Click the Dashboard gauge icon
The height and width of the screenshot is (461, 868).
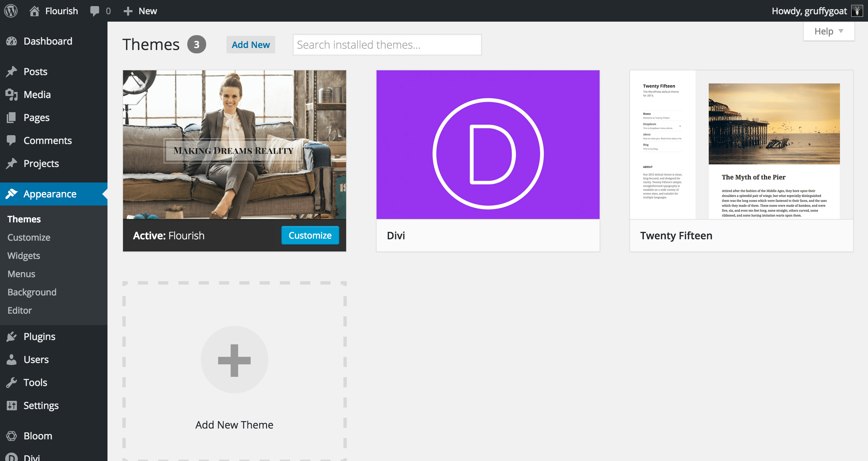pyautogui.click(x=11, y=41)
